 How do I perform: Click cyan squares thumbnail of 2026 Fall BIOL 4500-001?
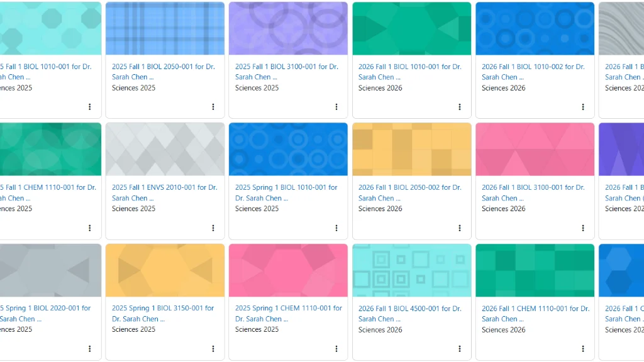(x=412, y=270)
